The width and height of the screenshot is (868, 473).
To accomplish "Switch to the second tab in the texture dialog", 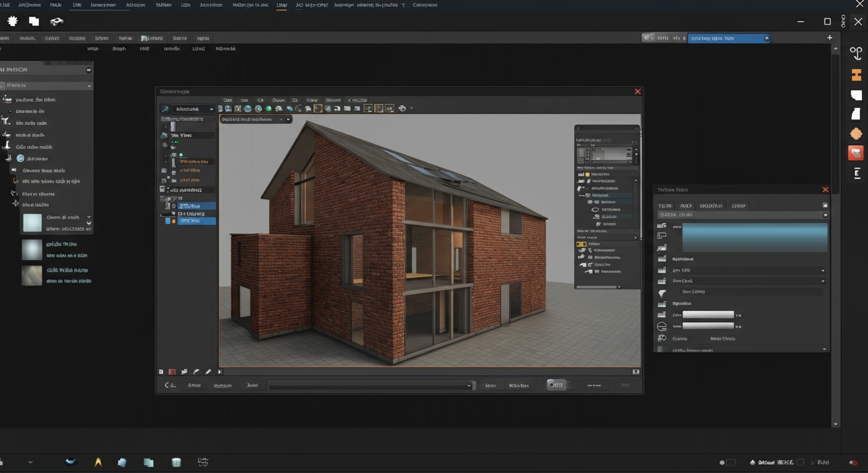I will pos(686,205).
